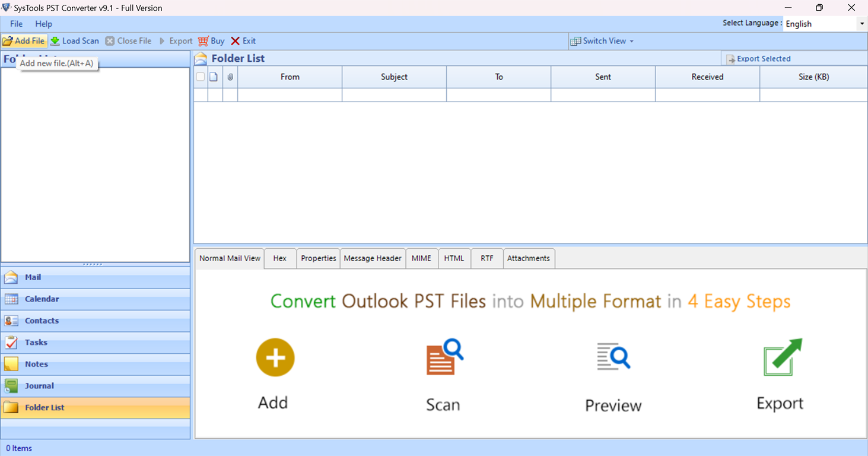This screenshot has width=868, height=456.
Task: Select the Tasks sidebar icon
Action: (12, 342)
